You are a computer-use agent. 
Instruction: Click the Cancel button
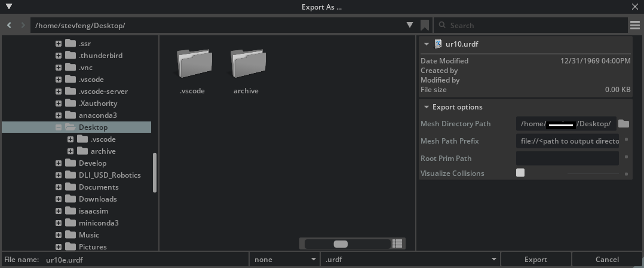607,260
